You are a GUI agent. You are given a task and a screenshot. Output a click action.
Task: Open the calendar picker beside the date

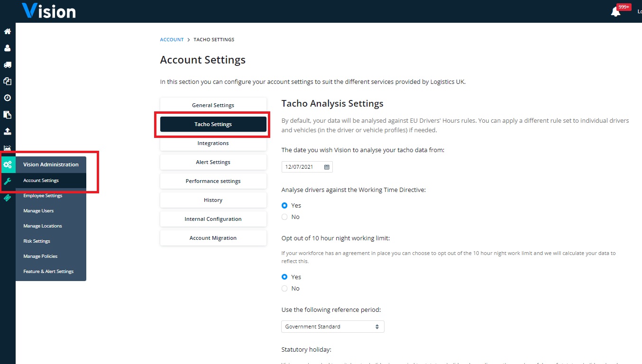click(x=327, y=167)
